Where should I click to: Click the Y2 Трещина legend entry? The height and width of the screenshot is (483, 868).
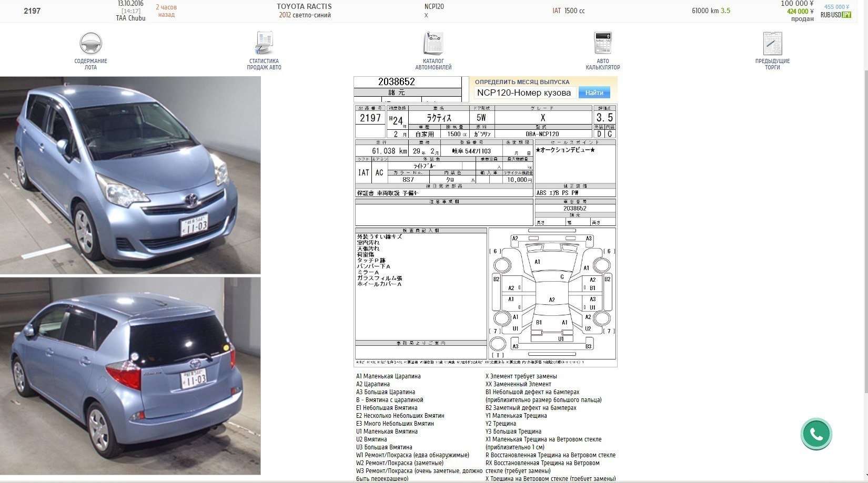(500, 424)
